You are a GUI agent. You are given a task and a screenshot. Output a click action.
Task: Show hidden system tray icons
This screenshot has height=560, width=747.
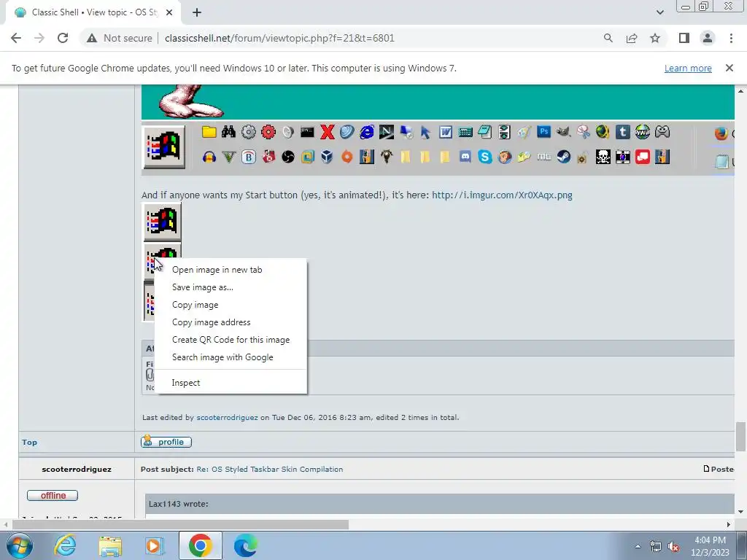638,546
